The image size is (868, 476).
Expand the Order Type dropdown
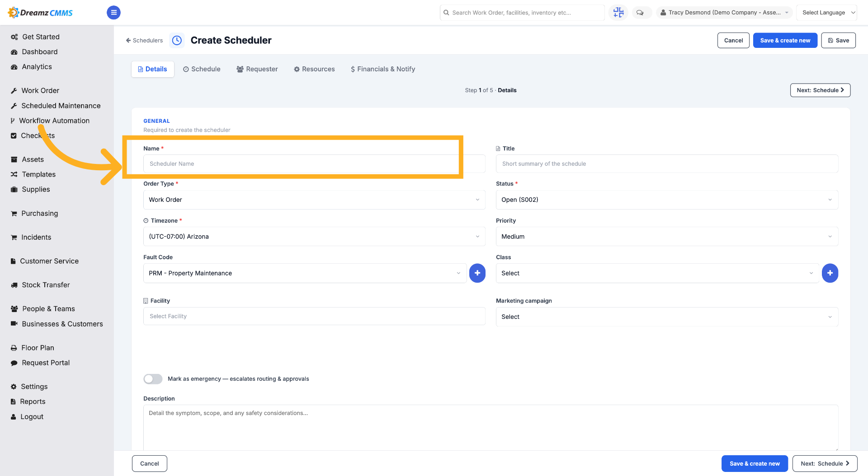click(314, 200)
